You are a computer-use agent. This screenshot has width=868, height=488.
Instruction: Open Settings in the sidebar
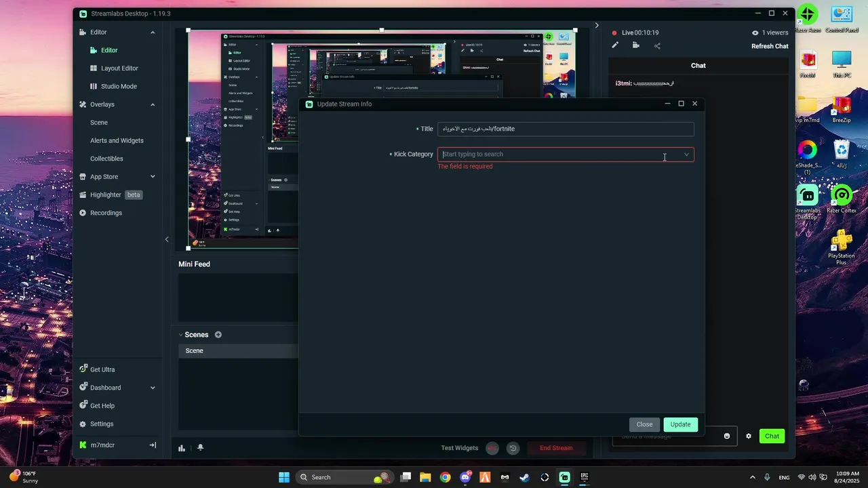pyautogui.click(x=102, y=424)
